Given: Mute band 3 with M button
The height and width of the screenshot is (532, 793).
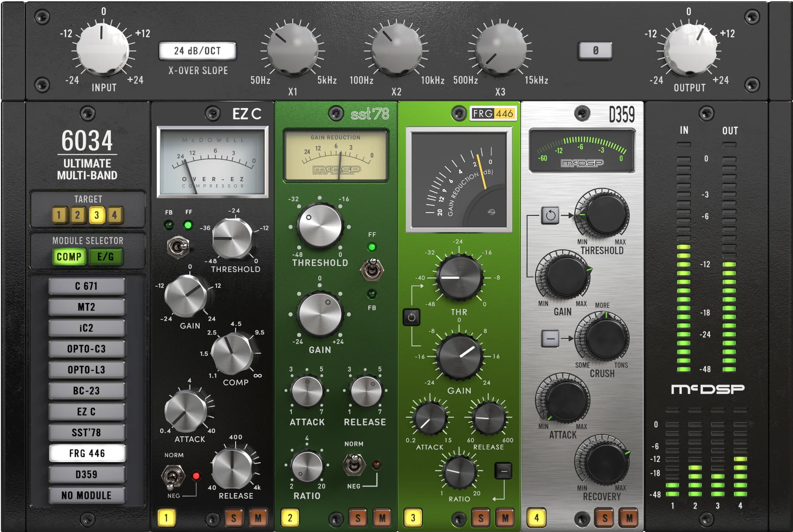Looking at the screenshot, I should point(505,518).
